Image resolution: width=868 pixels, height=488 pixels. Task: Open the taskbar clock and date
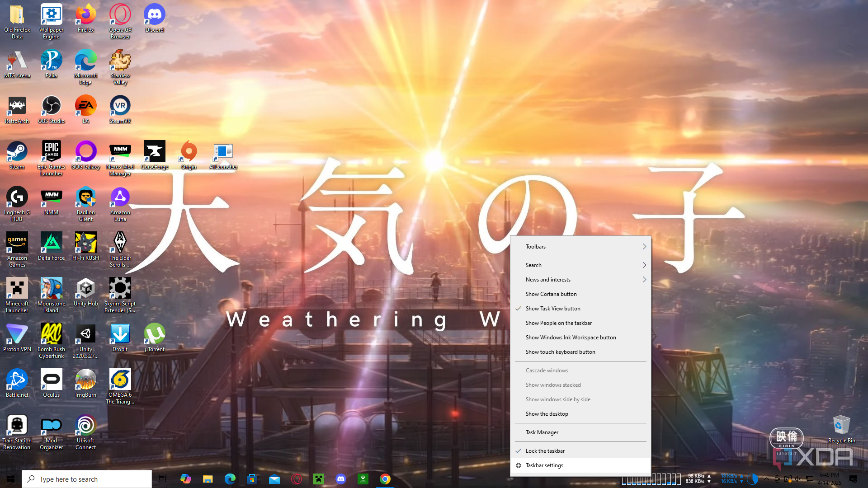click(829, 479)
